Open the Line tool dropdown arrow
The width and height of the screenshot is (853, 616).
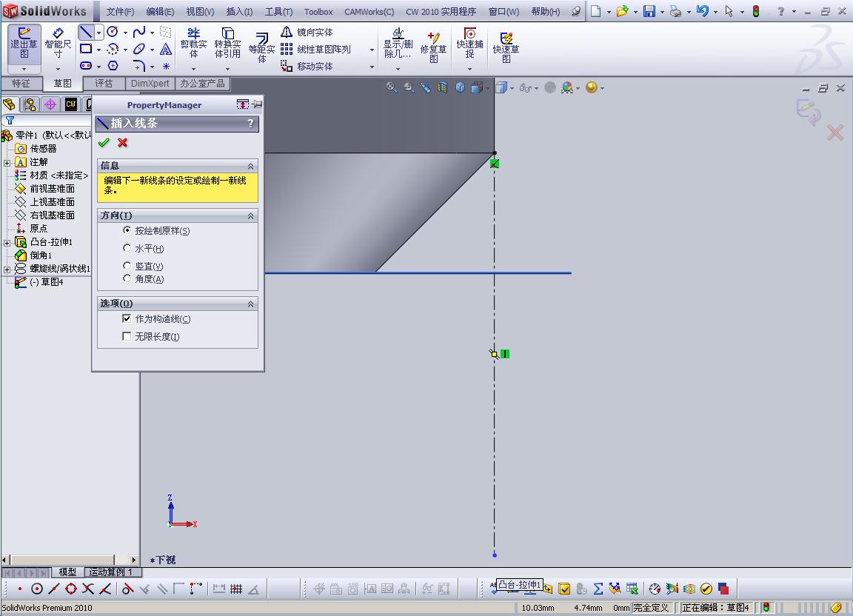coord(98,33)
